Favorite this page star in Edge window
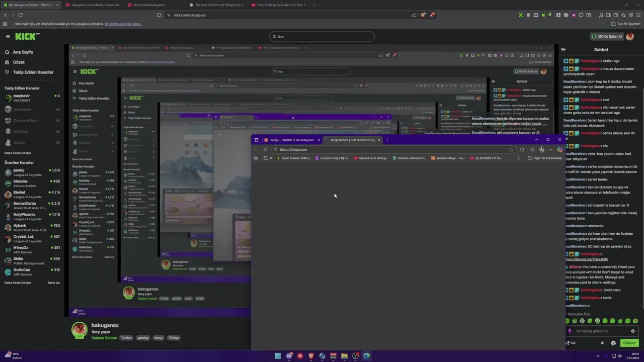 (x=511, y=149)
